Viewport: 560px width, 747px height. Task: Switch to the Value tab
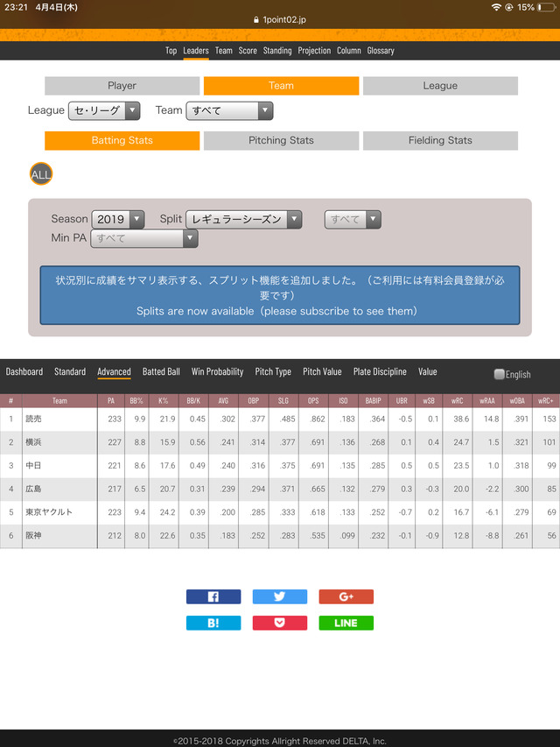coord(427,371)
